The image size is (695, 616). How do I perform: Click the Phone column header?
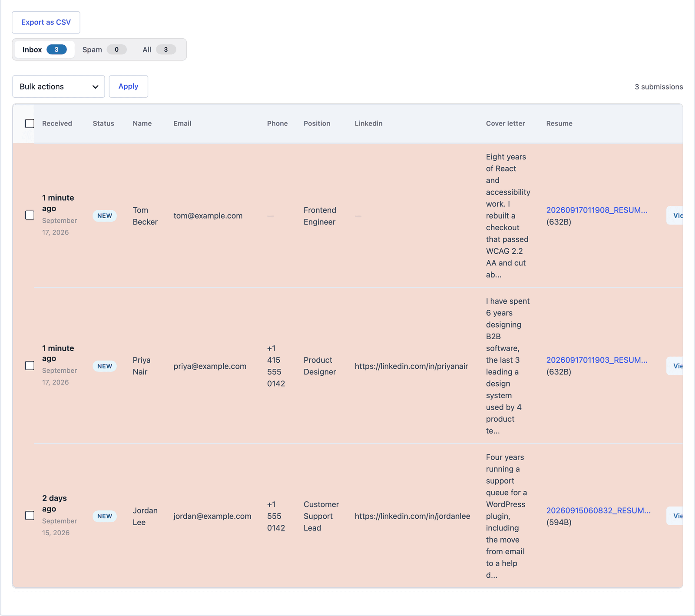point(278,123)
